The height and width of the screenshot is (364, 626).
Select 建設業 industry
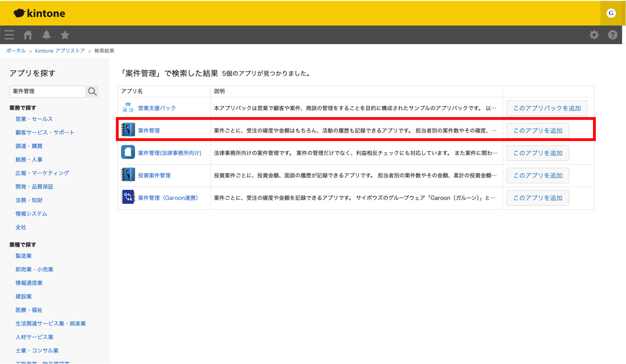tap(24, 296)
